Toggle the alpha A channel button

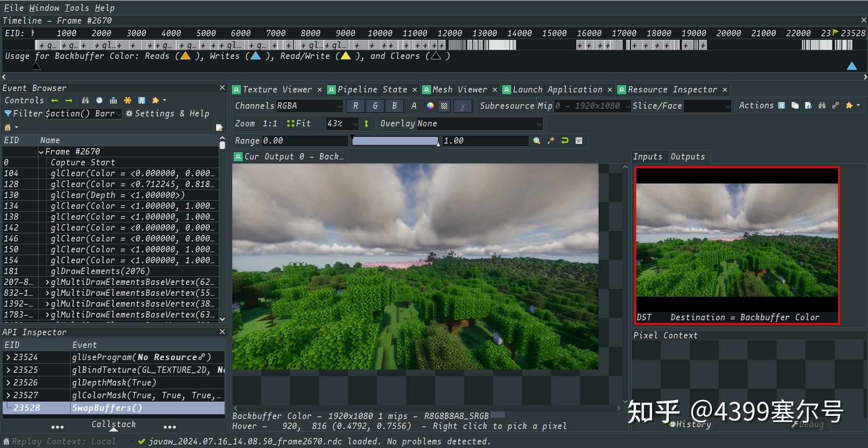[413, 106]
